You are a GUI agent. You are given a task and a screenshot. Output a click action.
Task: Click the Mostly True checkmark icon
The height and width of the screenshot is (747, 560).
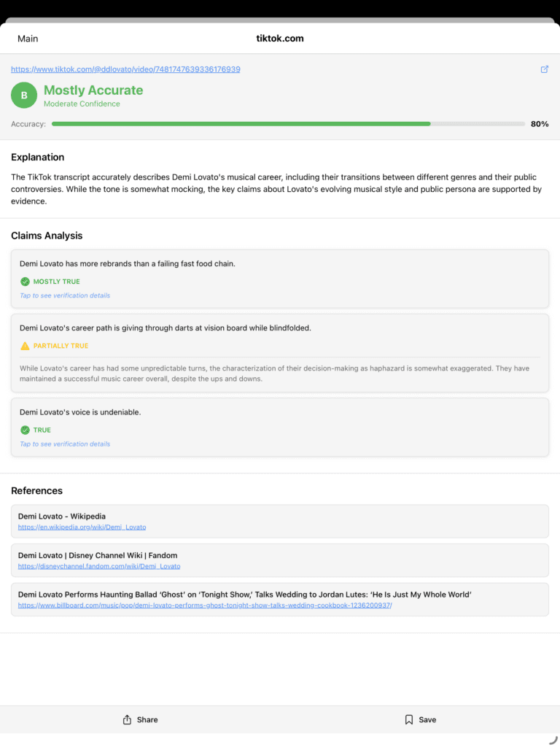[x=25, y=282]
